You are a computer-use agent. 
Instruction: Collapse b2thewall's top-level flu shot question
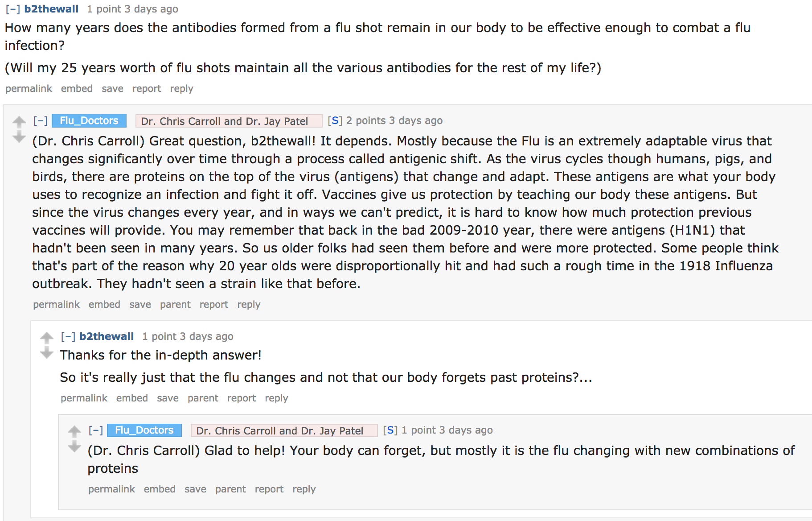point(13,9)
